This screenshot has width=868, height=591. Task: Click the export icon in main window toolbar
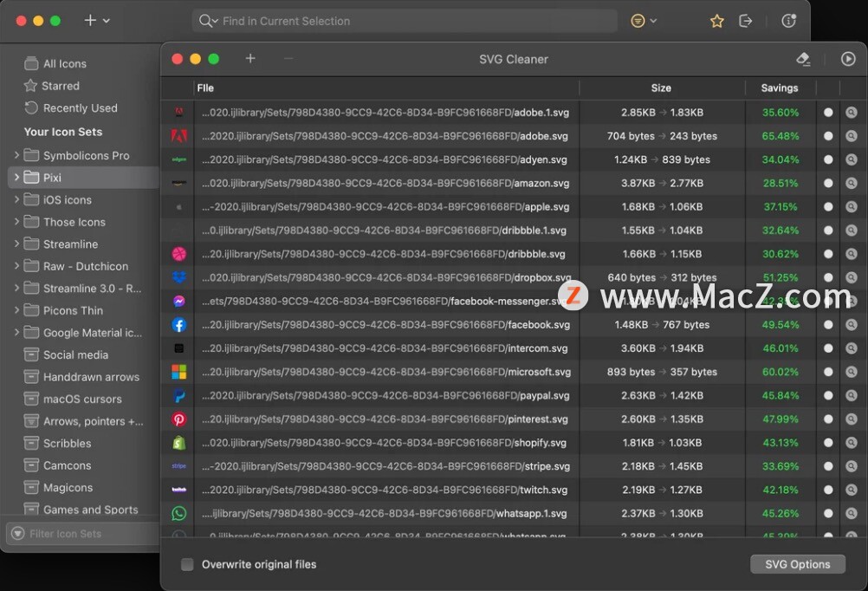(746, 21)
